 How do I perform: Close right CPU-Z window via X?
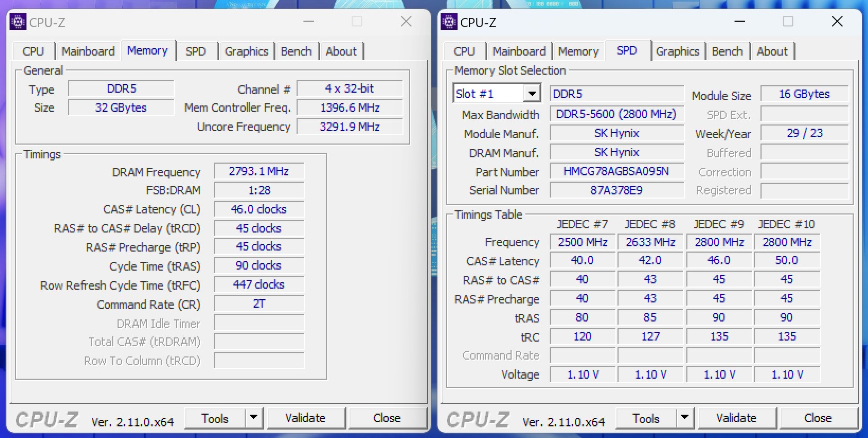tap(837, 22)
